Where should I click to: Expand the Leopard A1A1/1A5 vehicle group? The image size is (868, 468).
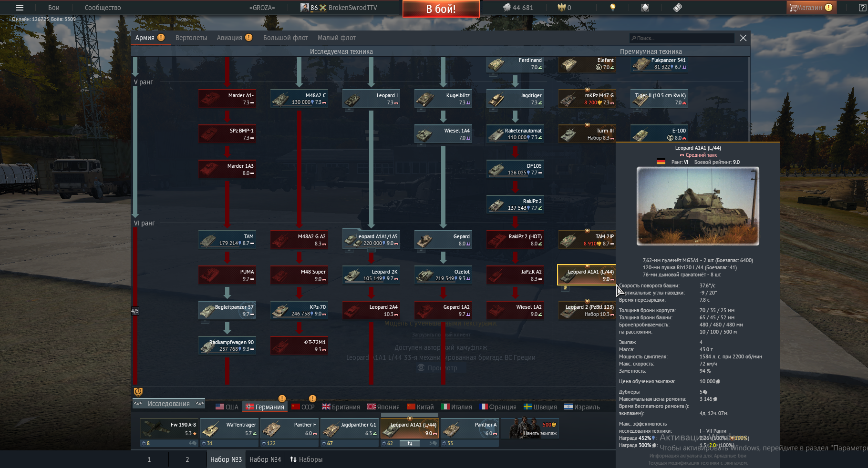coord(371,240)
